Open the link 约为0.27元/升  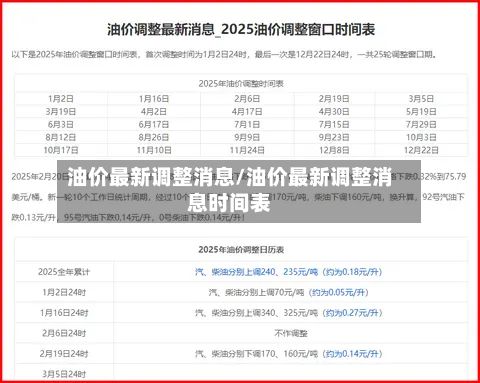pos(352,313)
